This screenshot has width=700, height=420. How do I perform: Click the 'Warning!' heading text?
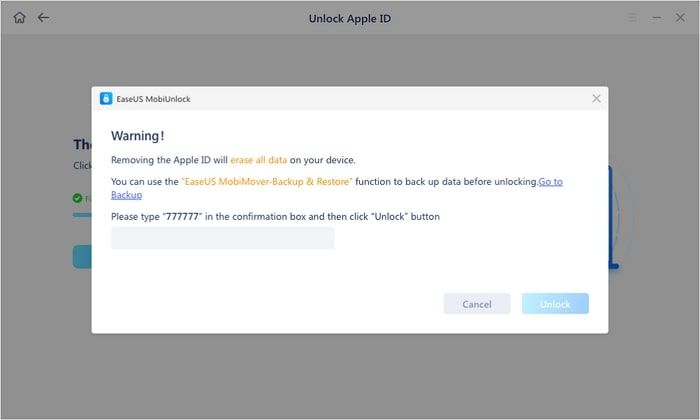coord(139,137)
